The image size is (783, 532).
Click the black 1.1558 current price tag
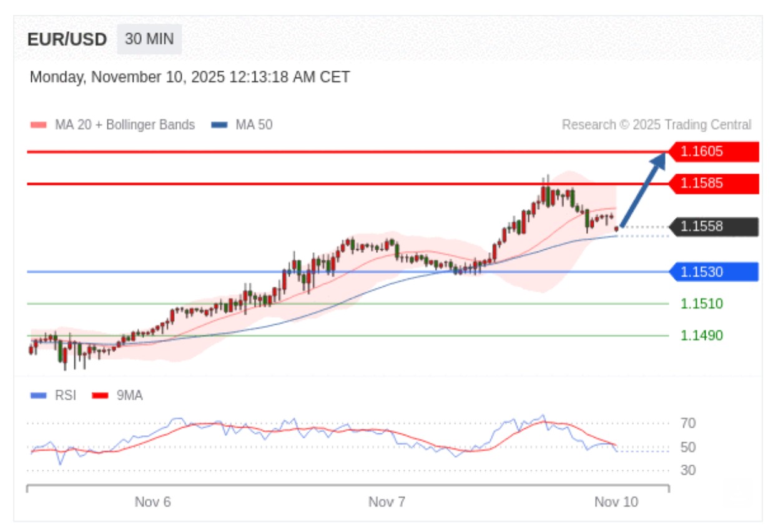point(713,227)
